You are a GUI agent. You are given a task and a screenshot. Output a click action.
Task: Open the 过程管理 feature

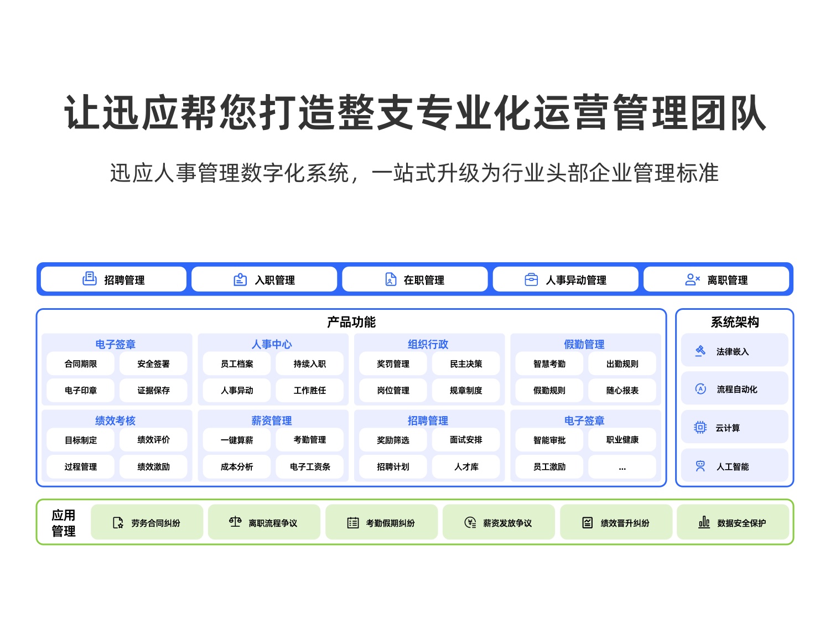coord(81,467)
